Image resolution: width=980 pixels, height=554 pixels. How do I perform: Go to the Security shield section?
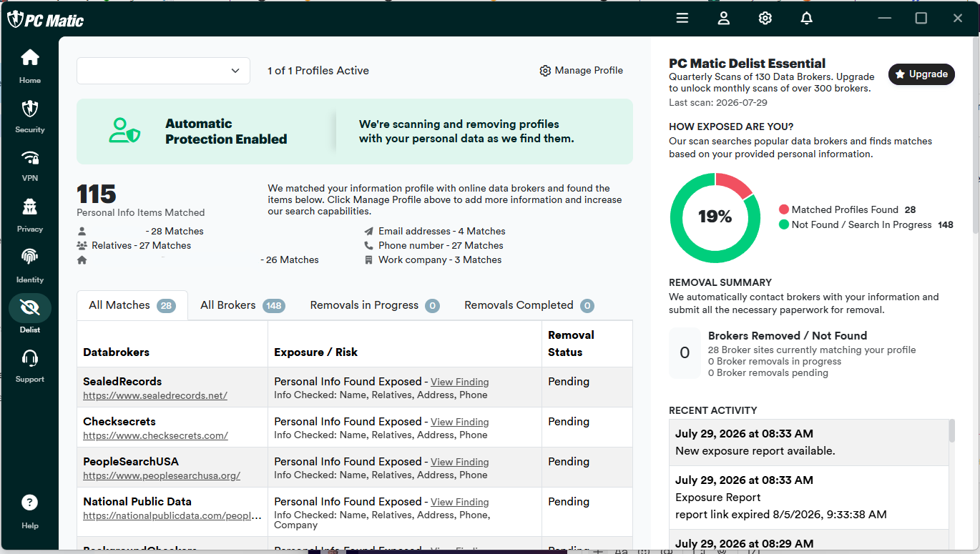(x=30, y=116)
